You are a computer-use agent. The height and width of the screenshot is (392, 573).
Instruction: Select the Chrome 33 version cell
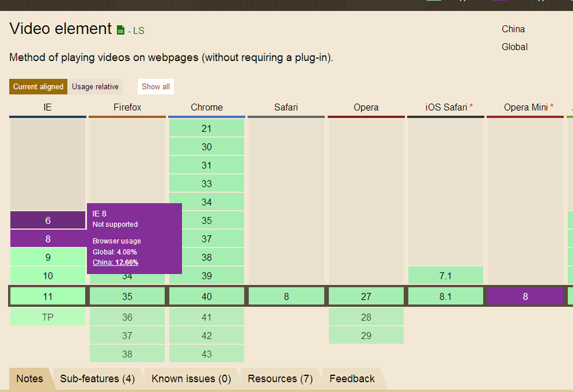click(206, 184)
